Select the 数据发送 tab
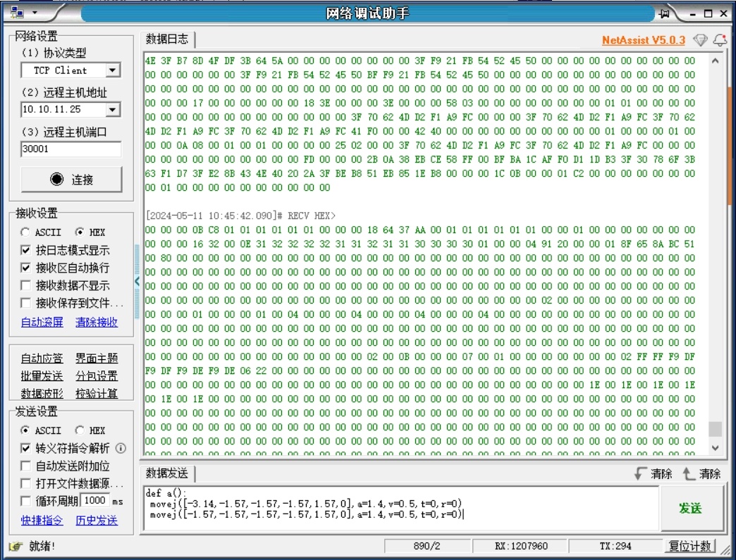 [167, 473]
